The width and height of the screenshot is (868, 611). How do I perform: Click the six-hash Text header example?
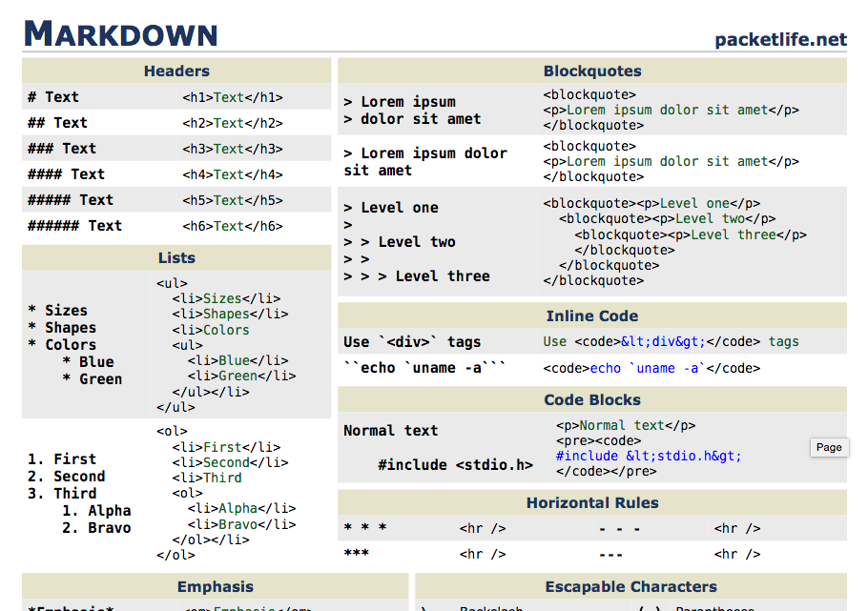pos(74,226)
